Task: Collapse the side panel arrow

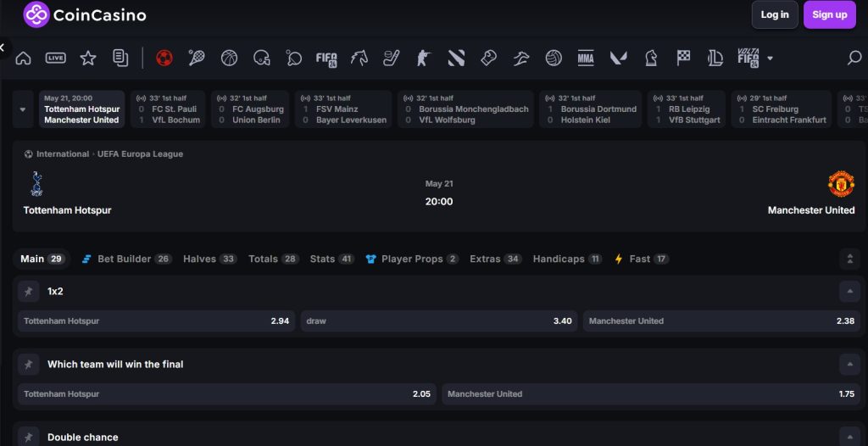Action: [3, 47]
